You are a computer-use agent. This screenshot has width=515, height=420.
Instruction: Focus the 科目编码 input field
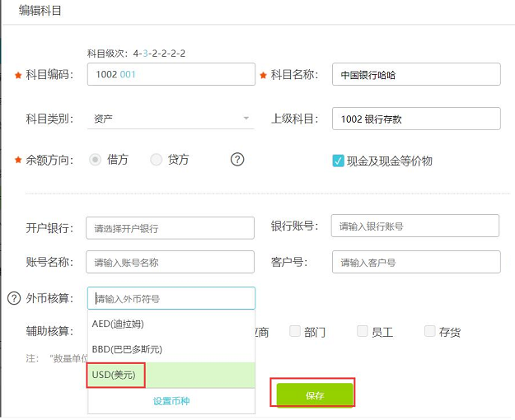pos(171,74)
